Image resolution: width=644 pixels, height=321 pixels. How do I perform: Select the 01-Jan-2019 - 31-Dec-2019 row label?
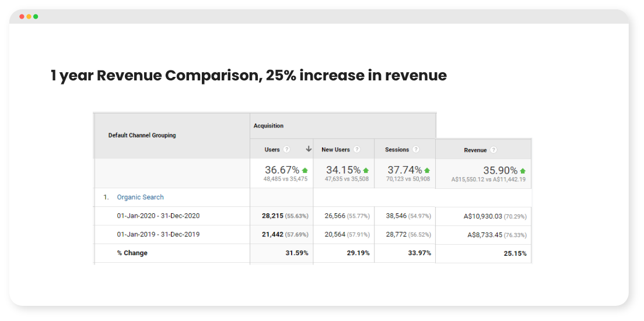click(x=159, y=235)
